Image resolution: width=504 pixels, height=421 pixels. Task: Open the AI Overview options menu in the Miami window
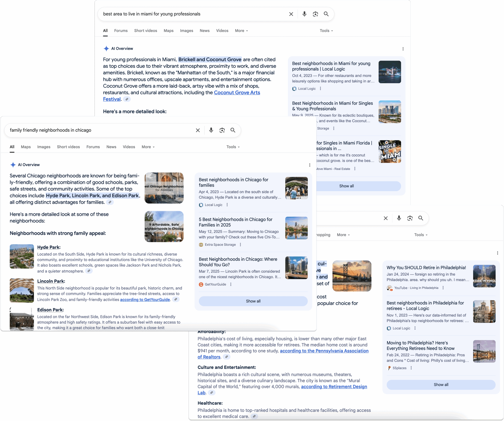[403, 49]
